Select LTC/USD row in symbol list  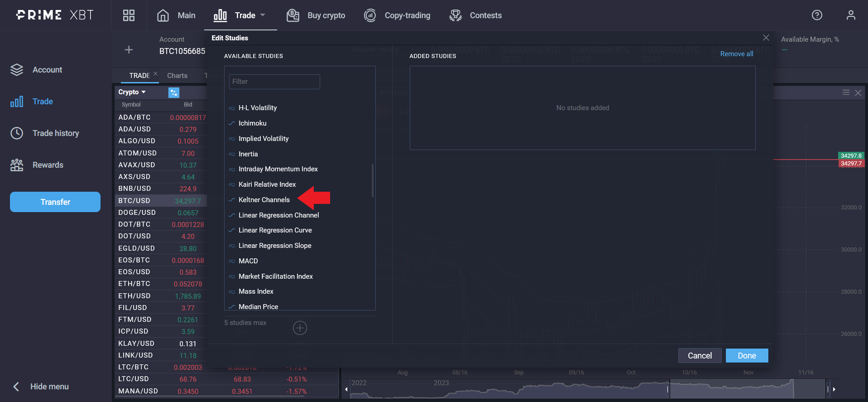226,379
